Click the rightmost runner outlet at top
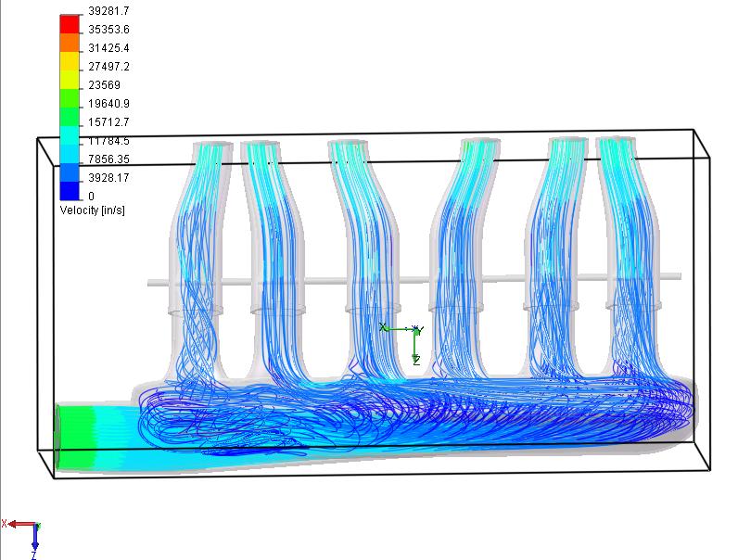The width and height of the screenshot is (738, 560). pos(617,143)
